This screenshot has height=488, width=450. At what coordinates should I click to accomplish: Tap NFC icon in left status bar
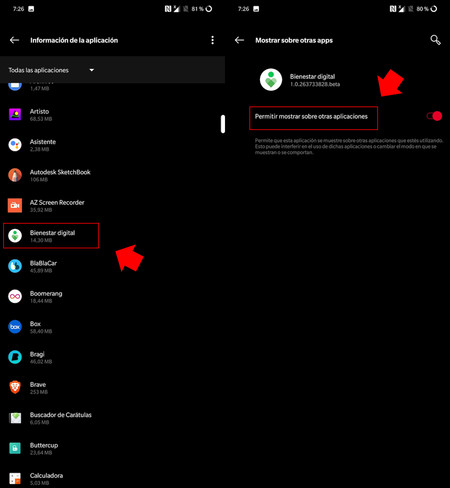[168, 9]
